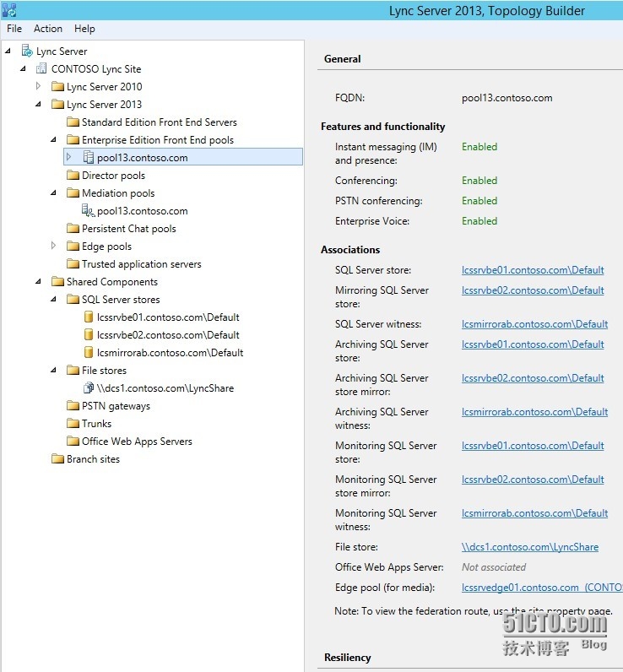Open the Monitoring SQL Server store link
Viewport: 623px width, 672px height.
coord(533,446)
